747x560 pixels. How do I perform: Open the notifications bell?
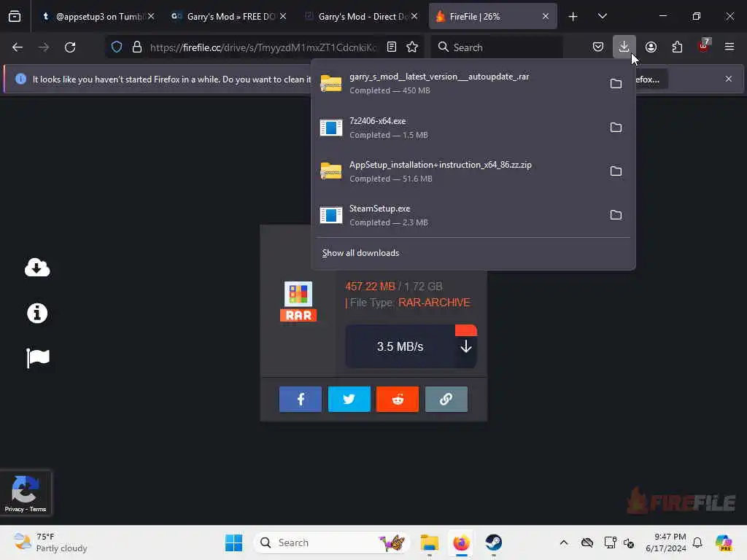point(697,542)
